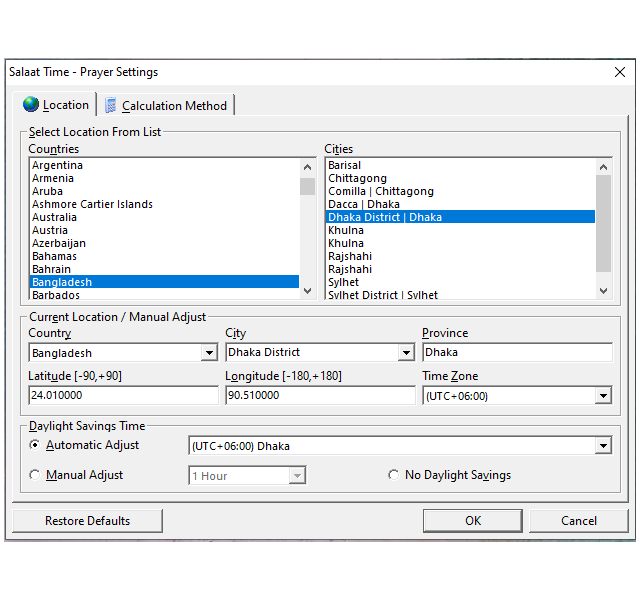The height and width of the screenshot is (600, 640).
Task: Expand the Time Zone combo box
Action: (603, 396)
